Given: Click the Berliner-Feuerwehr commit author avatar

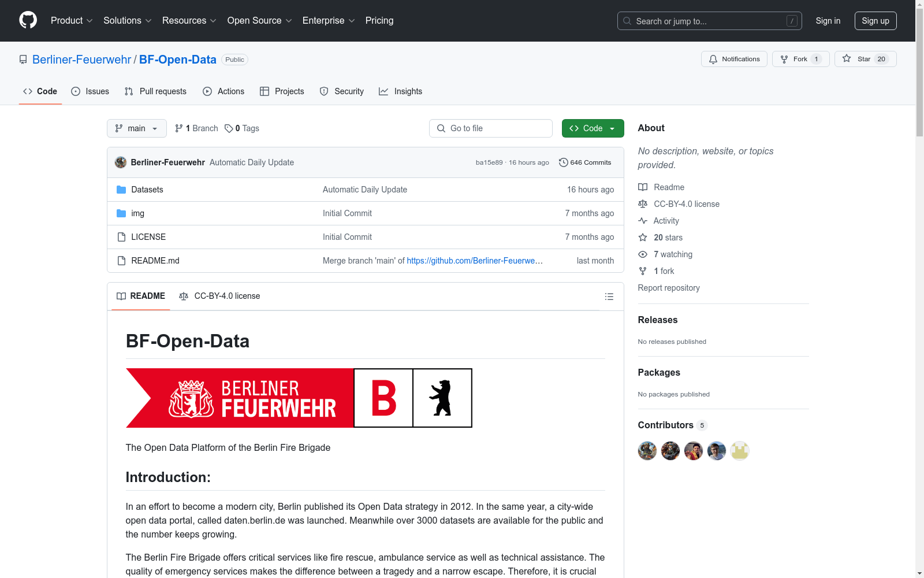Looking at the screenshot, I should 121,162.
